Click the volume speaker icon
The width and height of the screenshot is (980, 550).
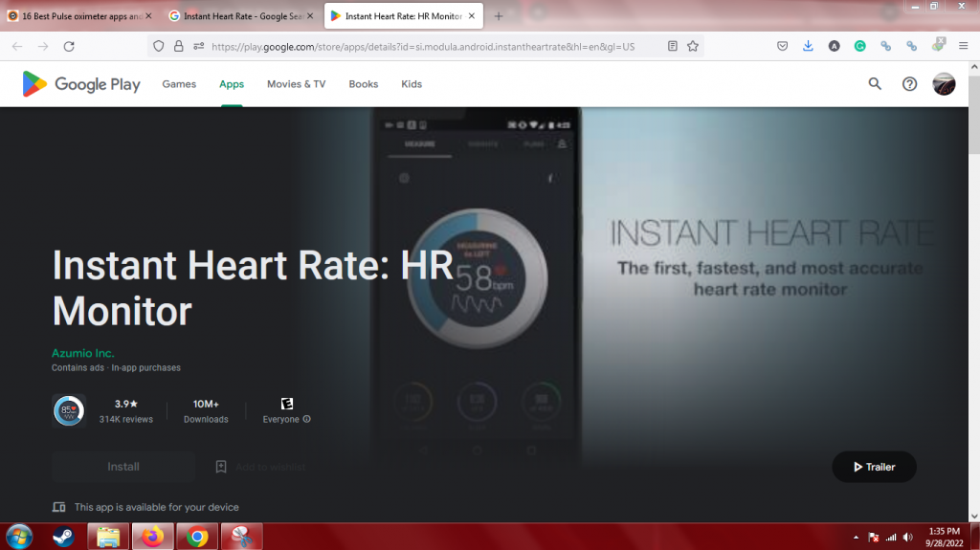(x=908, y=538)
